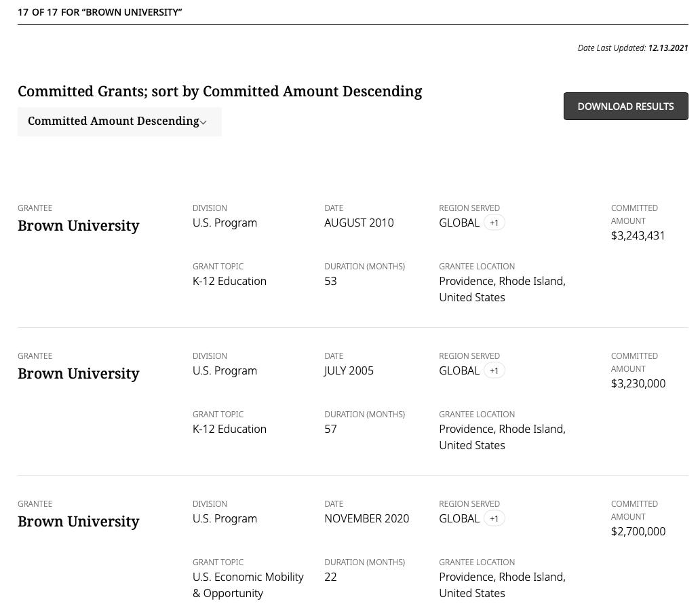Click the Download Results button
Viewport: 700px width, 612px height.
click(625, 107)
